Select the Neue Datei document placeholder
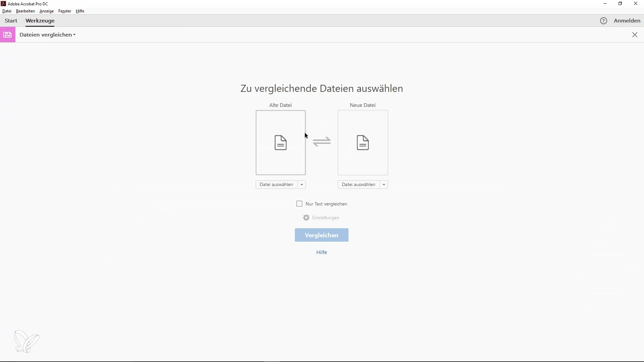Image resolution: width=644 pixels, height=362 pixels. click(x=363, y=143)
